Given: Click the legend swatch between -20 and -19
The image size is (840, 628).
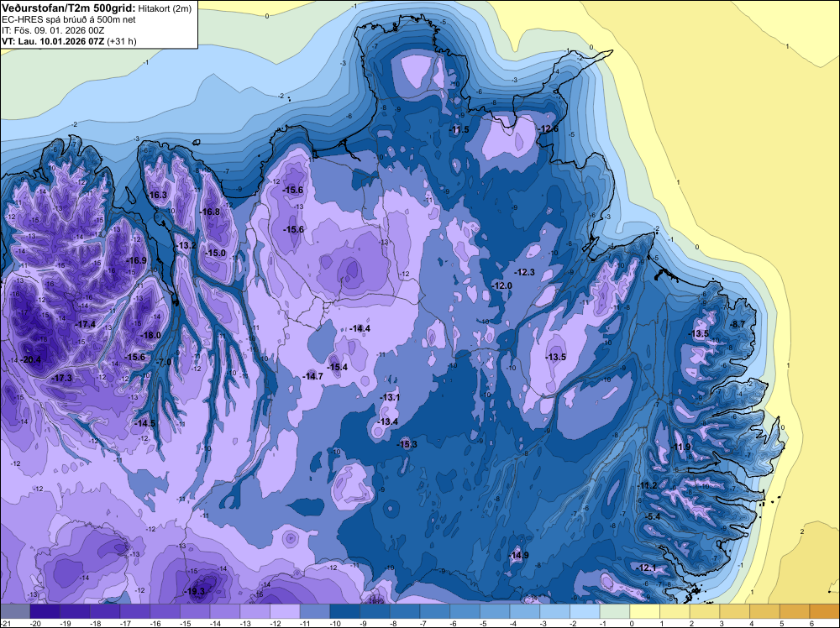Looking at the screenshot, I should (45, 611).
